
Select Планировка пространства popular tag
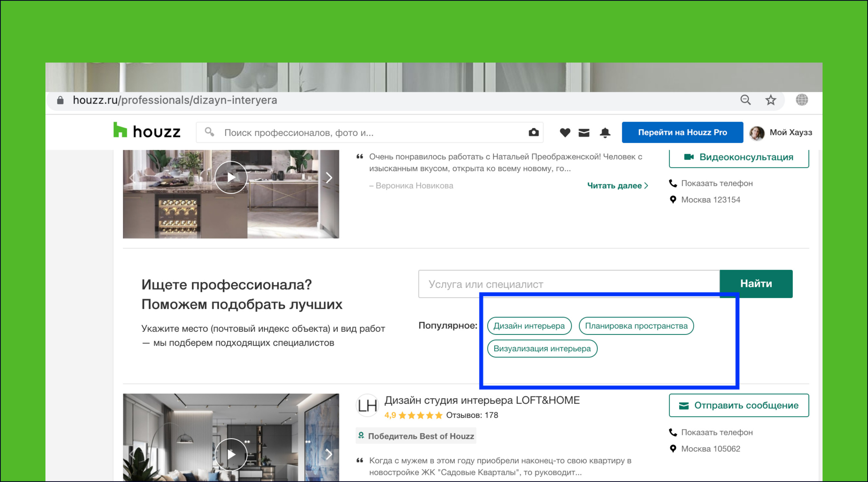coord(636,326)
